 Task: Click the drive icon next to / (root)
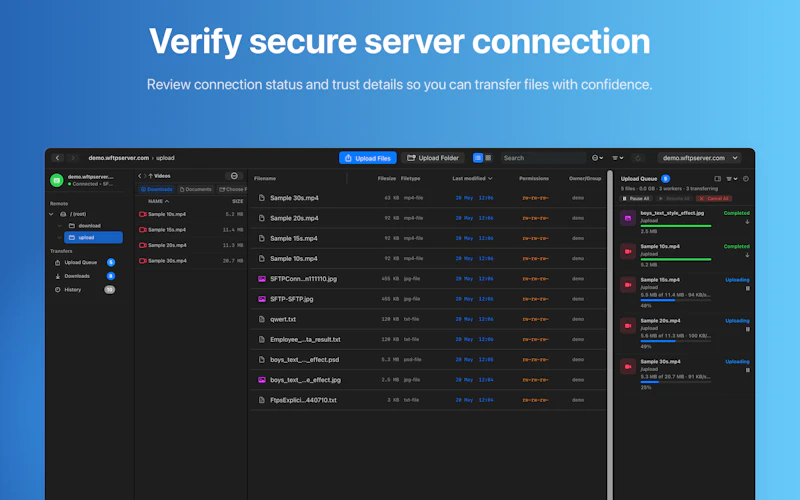click(63, 214)
